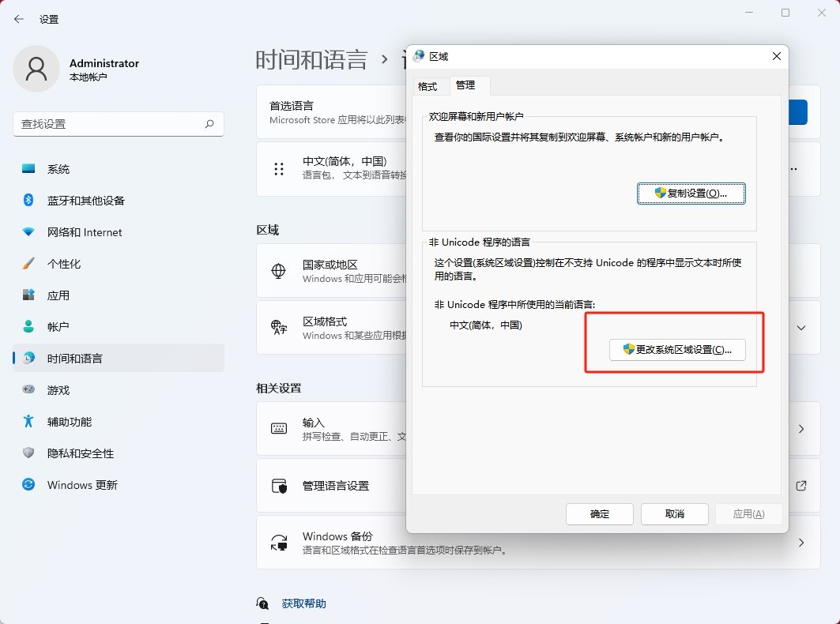
Task: Confirm with the 确定 button
Action: point(600,514)
